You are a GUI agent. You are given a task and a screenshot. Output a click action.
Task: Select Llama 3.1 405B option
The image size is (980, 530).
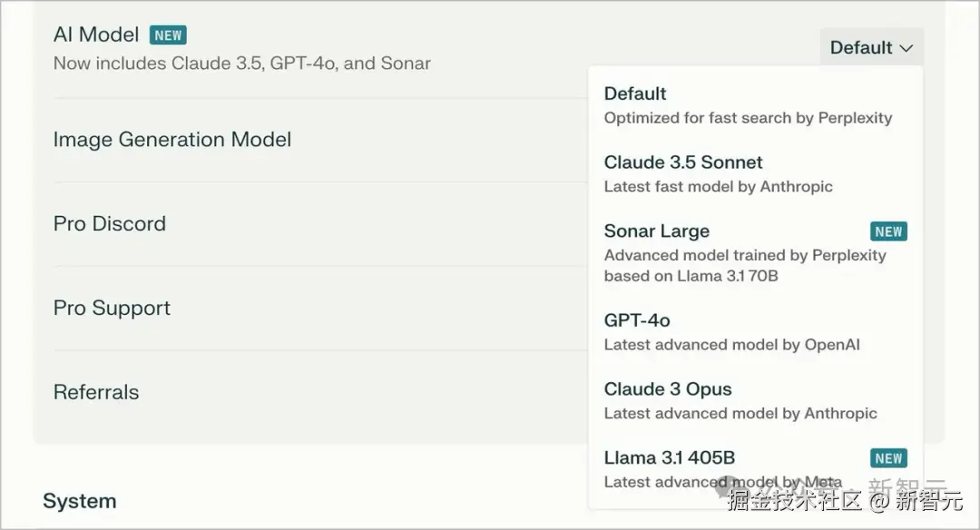tap(670, 458)
